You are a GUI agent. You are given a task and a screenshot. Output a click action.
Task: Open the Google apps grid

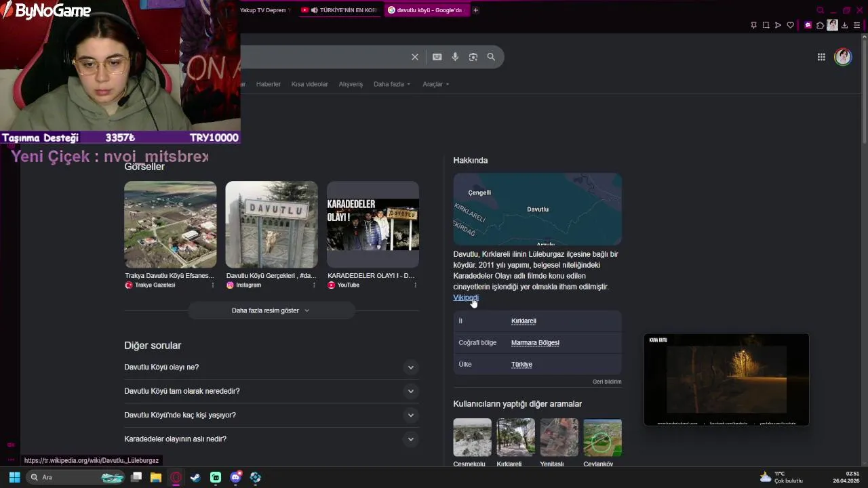pyautogui.click(x=821, y=57)
